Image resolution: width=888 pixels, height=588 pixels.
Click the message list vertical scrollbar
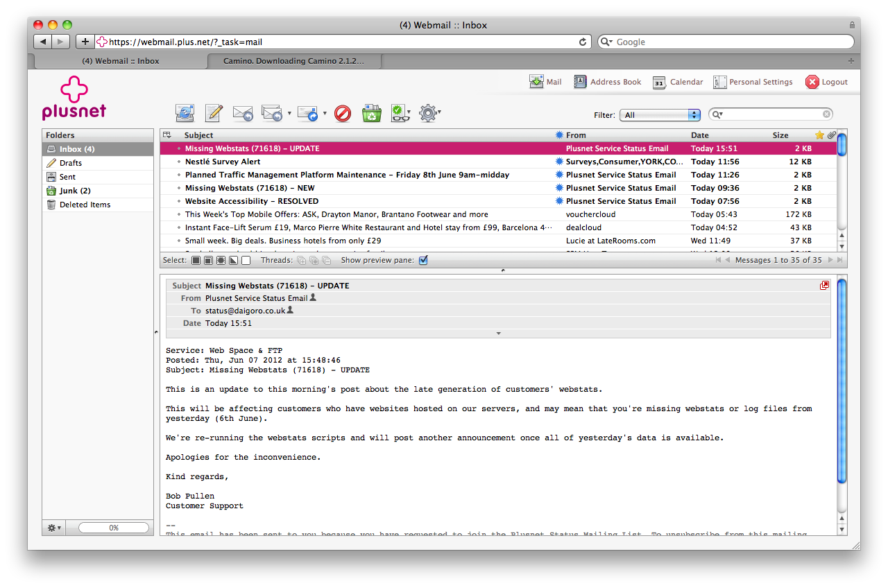[x=842, y=189]
